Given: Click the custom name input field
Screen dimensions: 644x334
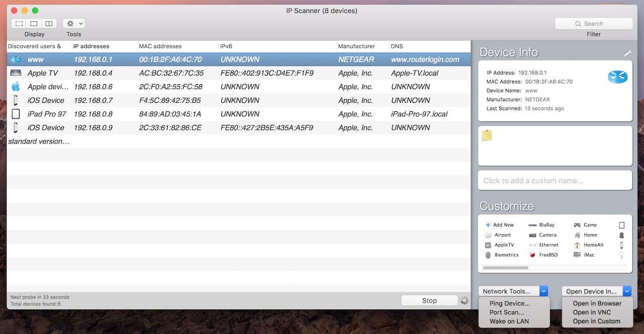Looking at the screenshot, I should pyautogui.click(x=554, y=180).
